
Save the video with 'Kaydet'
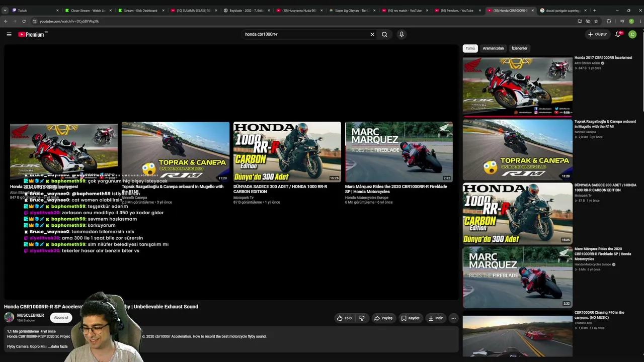pos(410,318)
